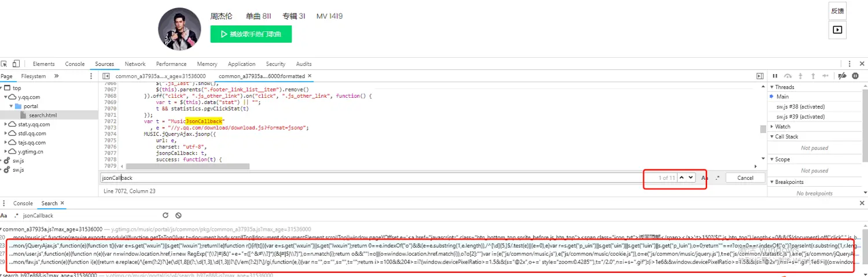
Task: Select the Main thread
Action: pyautogui.click(x=782, y=97)
